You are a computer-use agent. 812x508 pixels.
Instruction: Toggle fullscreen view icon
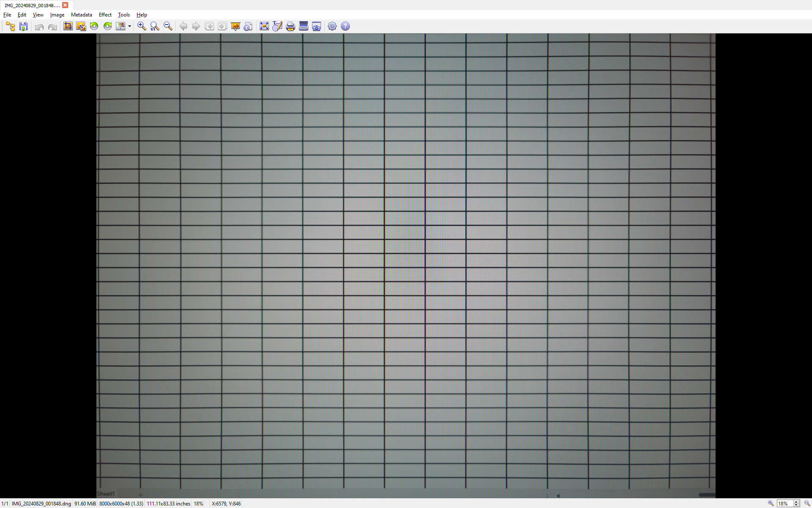264,26
